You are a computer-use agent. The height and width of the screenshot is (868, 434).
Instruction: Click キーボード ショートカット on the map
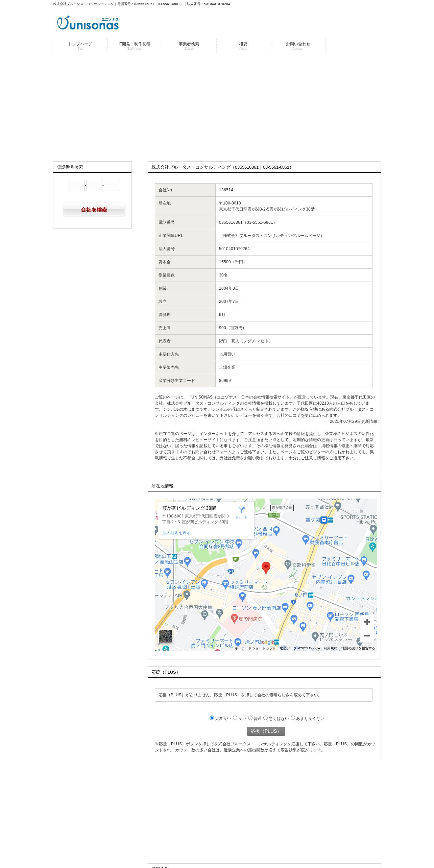click(x=255, y=648)
